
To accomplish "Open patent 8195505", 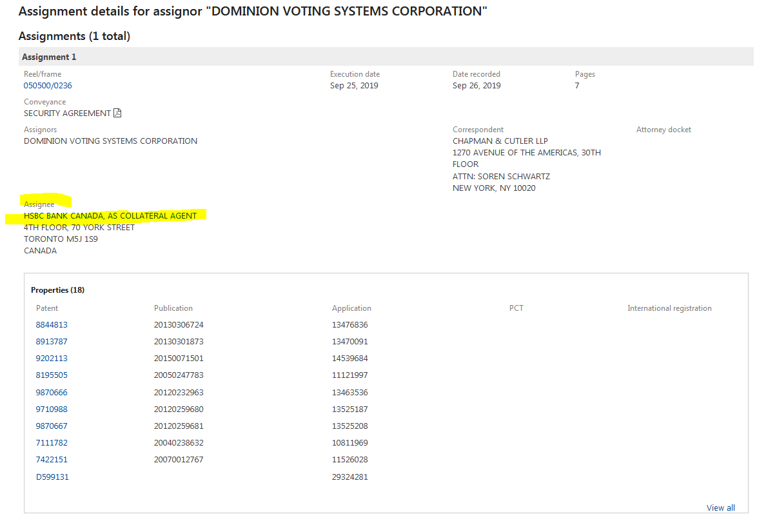I will tap(52, 375).
